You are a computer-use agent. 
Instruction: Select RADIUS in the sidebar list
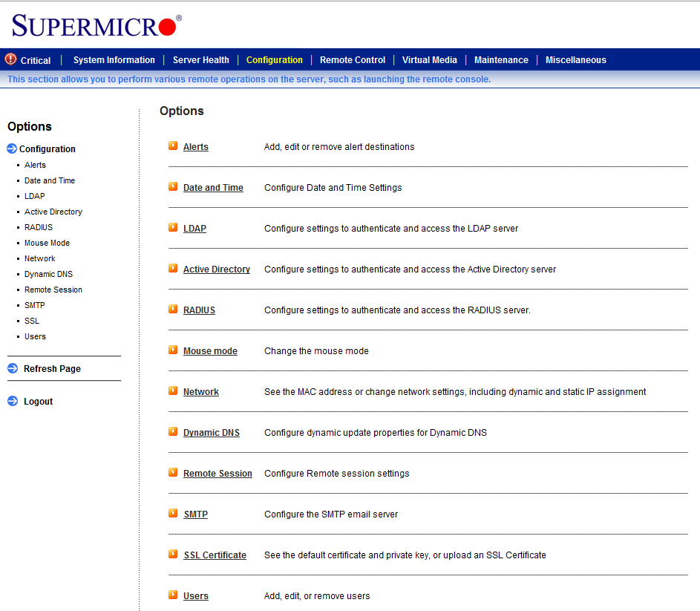coord(39,227)
